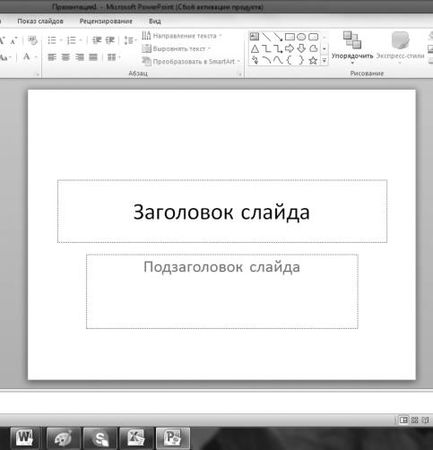
Task: Select the Text Box shape in the gallery
Action: pyautogui.click(x=254, y=36)
